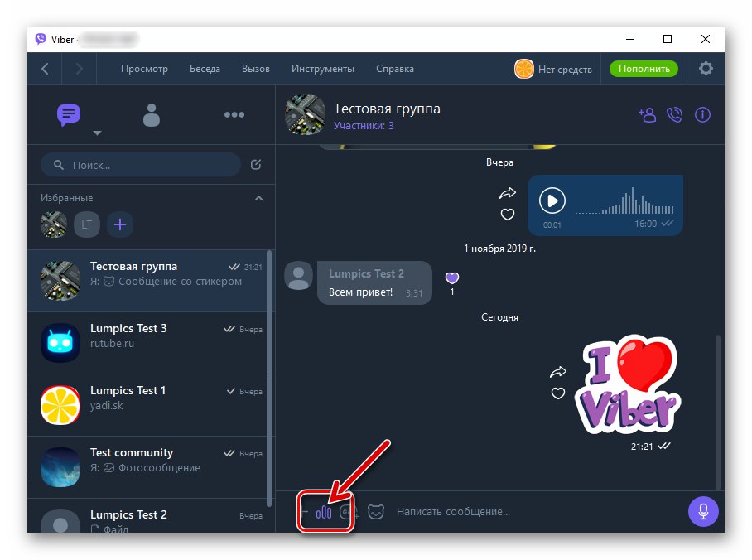Open the contacts tab icon
This screenshot has height=560, width=752.
(x=151, y=115)
